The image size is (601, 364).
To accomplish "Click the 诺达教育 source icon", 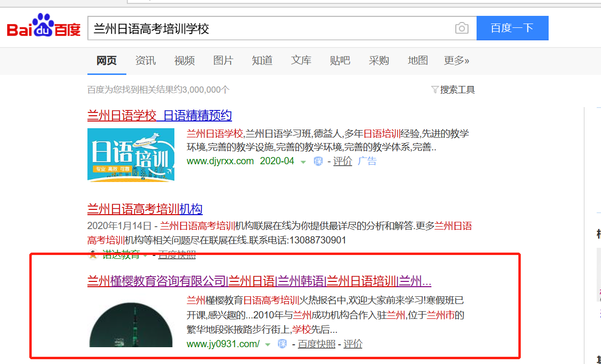I will click(93, 255).
